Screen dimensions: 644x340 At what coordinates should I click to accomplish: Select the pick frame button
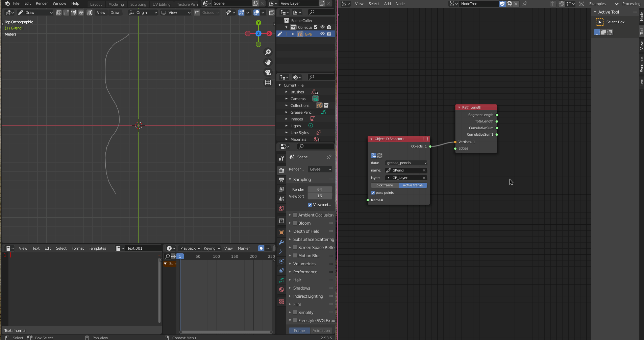click(x=385, y=185)
